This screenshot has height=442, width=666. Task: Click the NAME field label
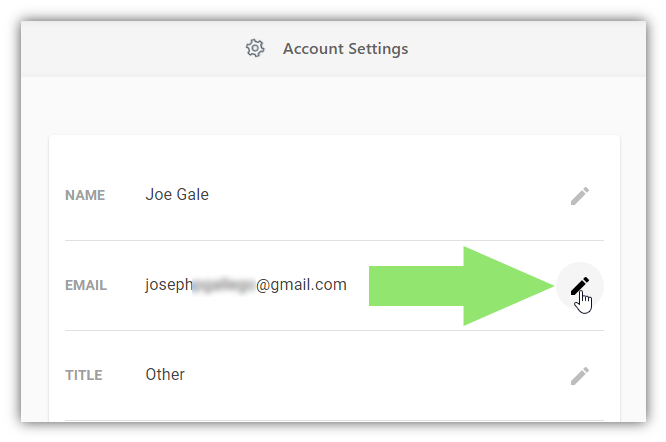click(x=85, y=195)
